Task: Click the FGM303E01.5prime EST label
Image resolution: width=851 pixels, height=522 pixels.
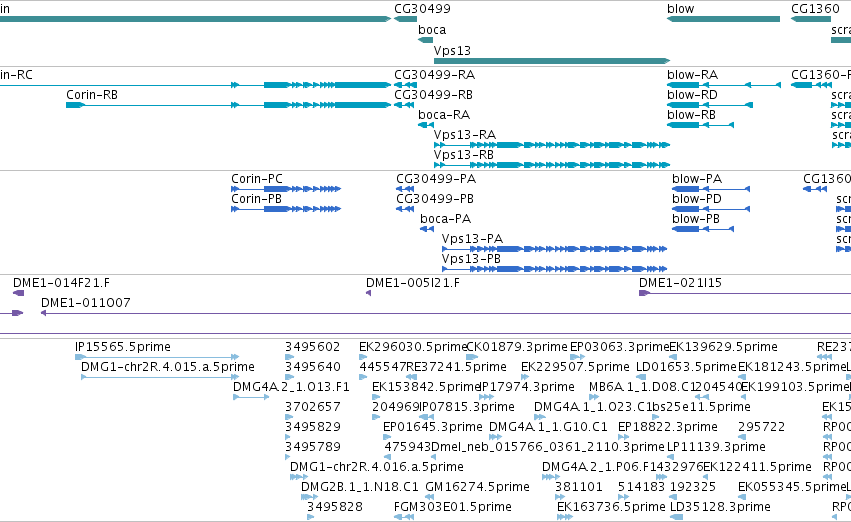Action: 453,507
